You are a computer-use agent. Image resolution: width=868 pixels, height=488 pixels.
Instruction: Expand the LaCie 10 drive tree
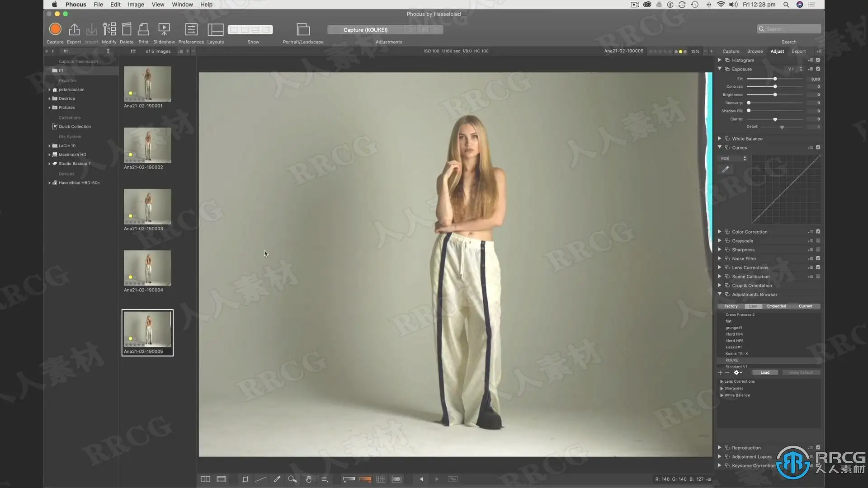(49, 146)
